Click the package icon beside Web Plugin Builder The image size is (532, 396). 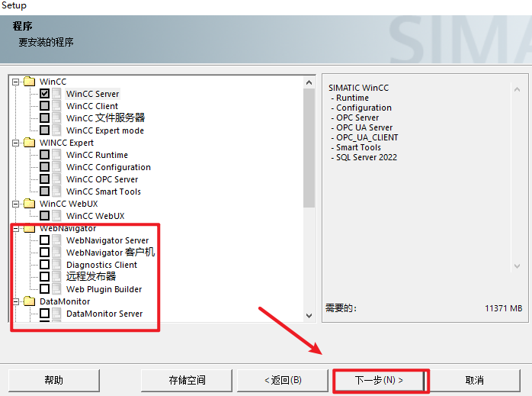click(57, 289)
